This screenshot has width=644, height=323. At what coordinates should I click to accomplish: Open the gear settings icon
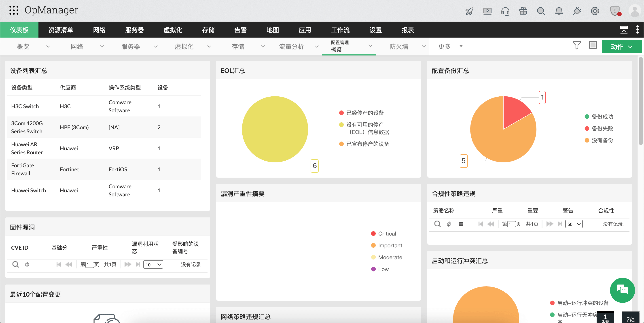[595, 11]
